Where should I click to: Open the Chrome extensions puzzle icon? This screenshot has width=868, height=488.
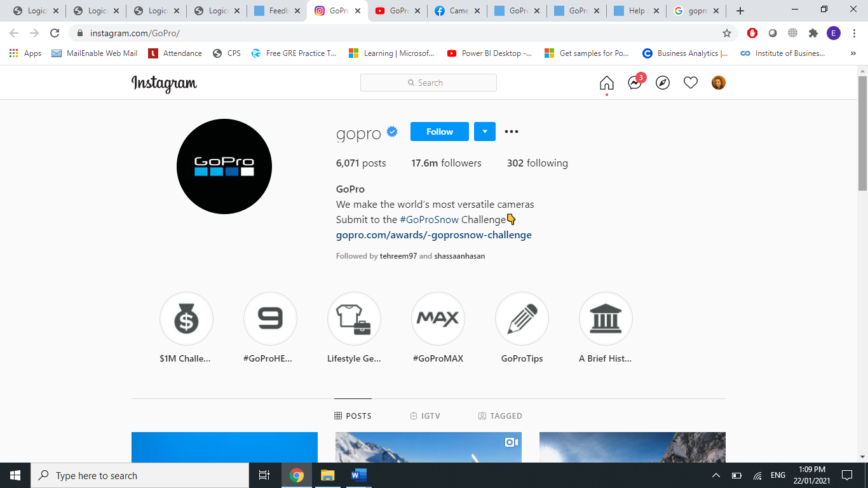tap(813, 33)
